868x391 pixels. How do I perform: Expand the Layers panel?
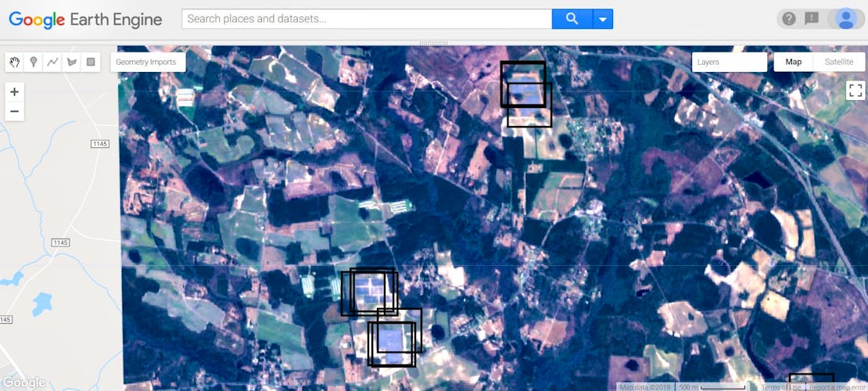[x=729, y=62]
